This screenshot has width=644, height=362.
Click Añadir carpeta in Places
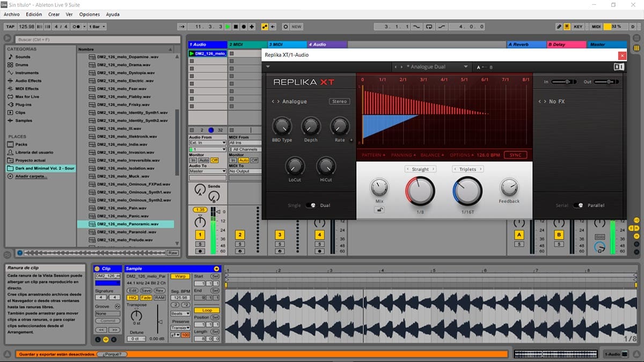pos(30,176)
